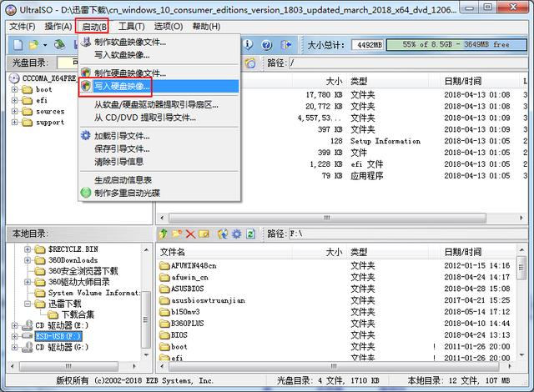Image resolution: width=534 pixels, height=392 pixels.
Task: Click the Open CD/DVD disc toolbar icon
Action: coord(60,44)
